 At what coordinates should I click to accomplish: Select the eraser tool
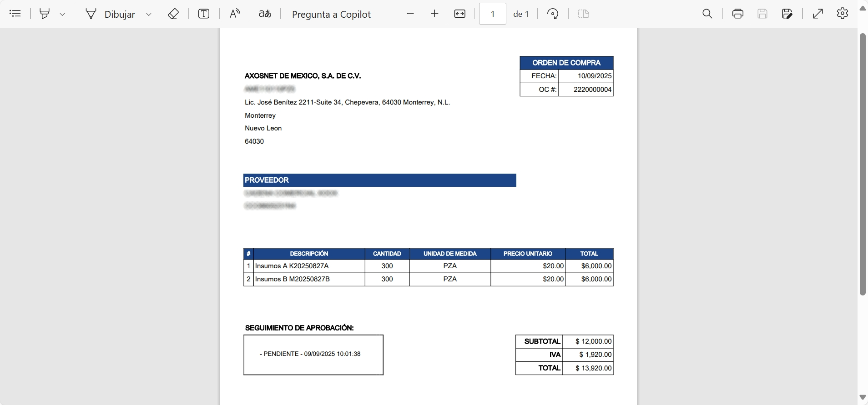pyautogui.click(x=173, y=14)
